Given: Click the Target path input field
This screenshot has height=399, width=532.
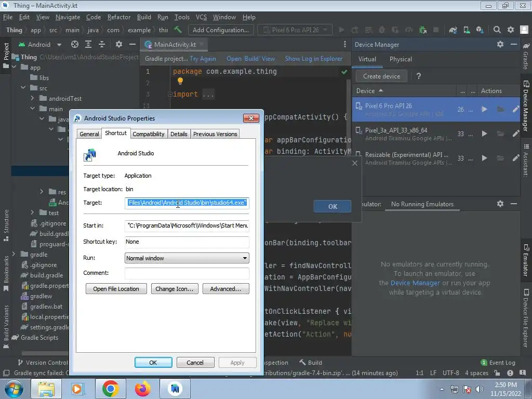Looking at the screenshot, I should click(x=187, y=203).
